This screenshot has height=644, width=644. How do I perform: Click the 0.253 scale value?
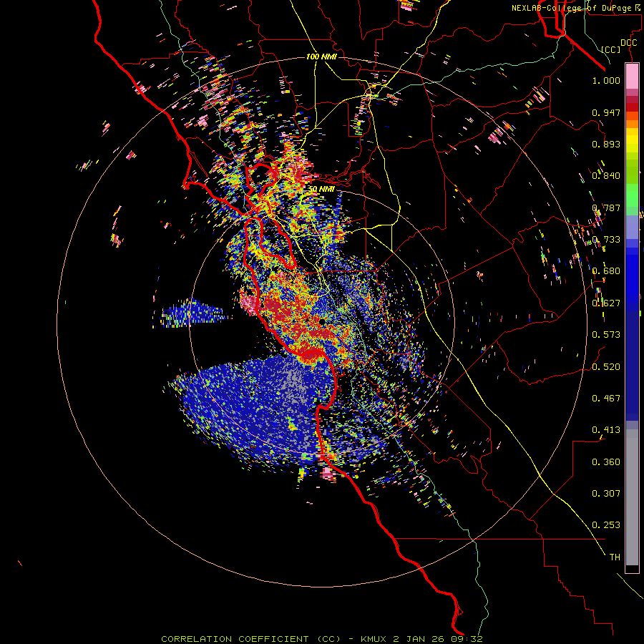(606, 525)
